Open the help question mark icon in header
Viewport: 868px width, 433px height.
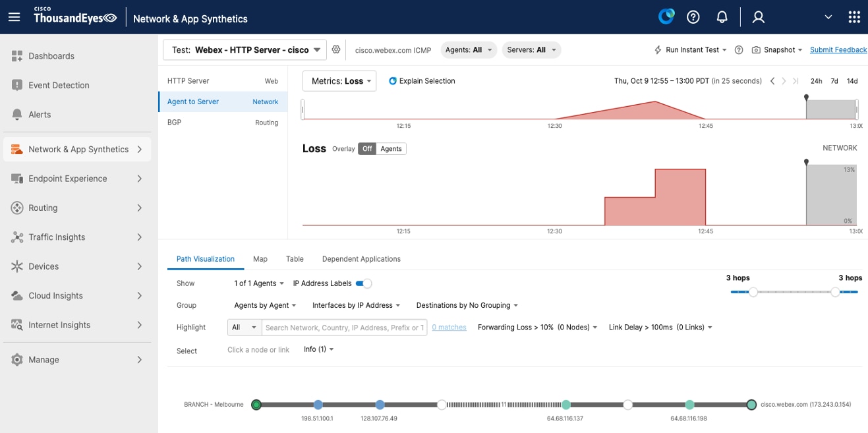click(693, 18)
